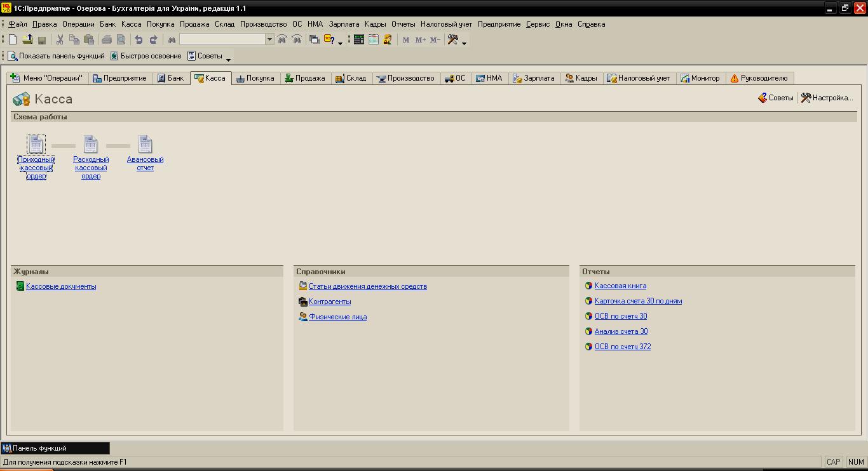Viewport: 868px width, 471px height.
Task: Click the user lock icon in toolbar
Action: [388, 39]
